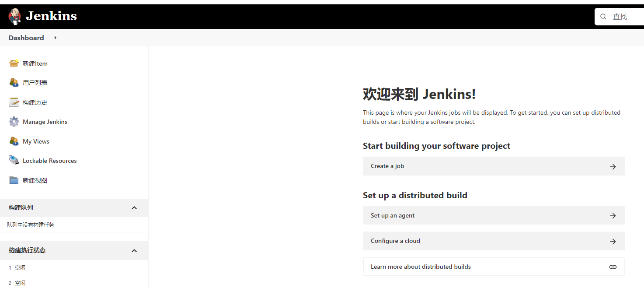Screen dimensions: 644x288
Task: Click the Set up an agent button
Action: 494,215
